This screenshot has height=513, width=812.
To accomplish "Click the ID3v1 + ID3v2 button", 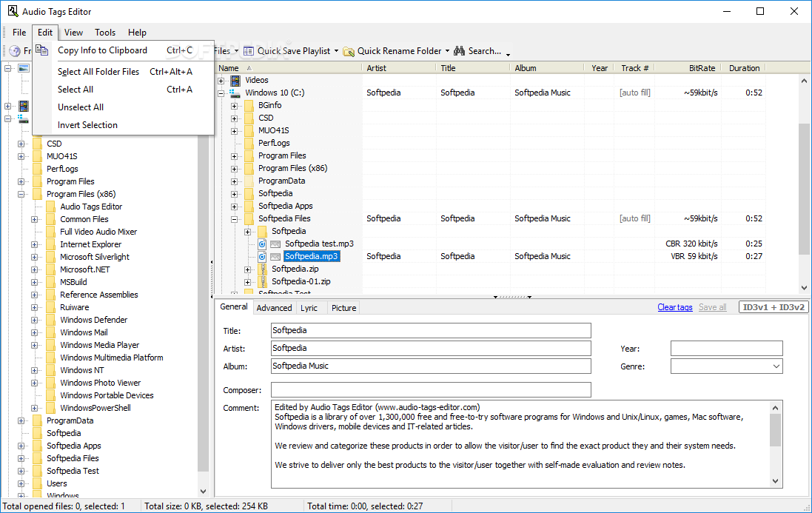I will point(774,307).
